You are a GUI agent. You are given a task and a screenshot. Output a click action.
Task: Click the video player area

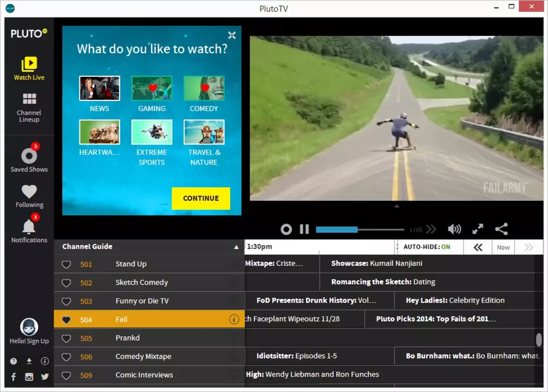(x=396, y=118)
